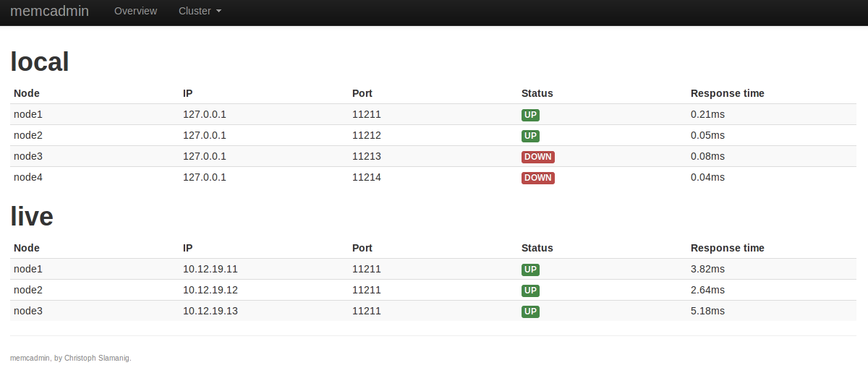
Task: Click the memcadmin brand logo
Action: 49,12
